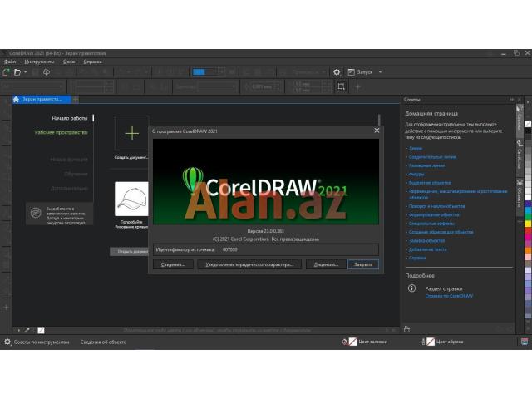The image size is (532, 399).
Task: Pick the green swatch in palette
Action: pyautogui.click(x=529, y=217)
